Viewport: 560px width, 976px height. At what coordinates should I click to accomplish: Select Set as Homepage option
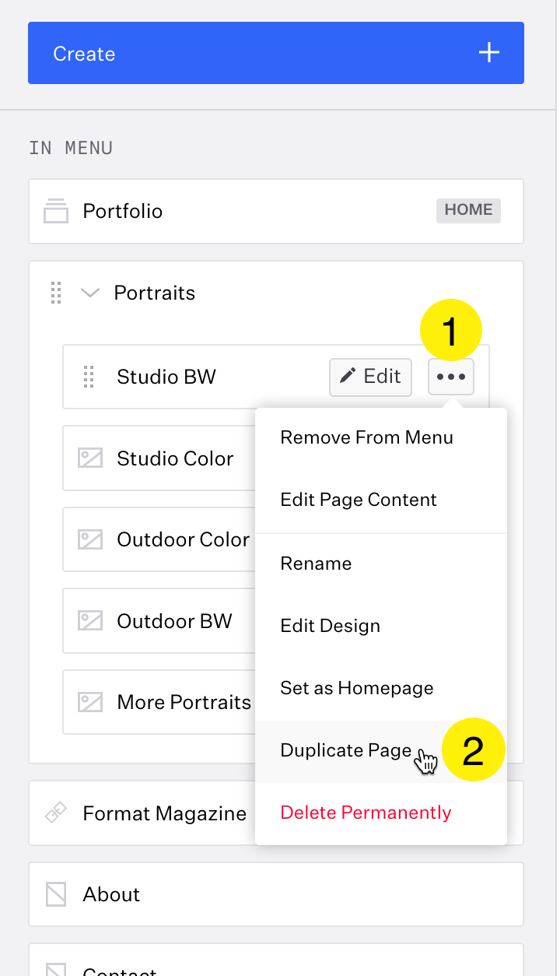[356, 688]
